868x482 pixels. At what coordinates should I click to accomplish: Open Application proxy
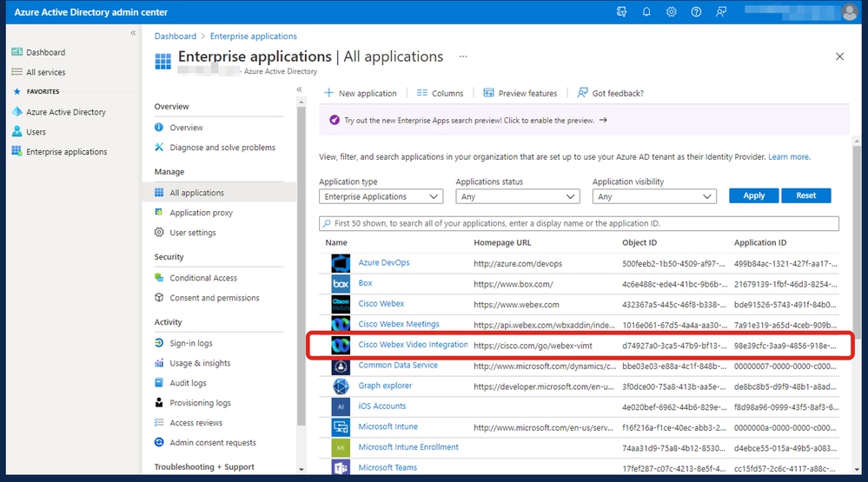tap(201, 213)
